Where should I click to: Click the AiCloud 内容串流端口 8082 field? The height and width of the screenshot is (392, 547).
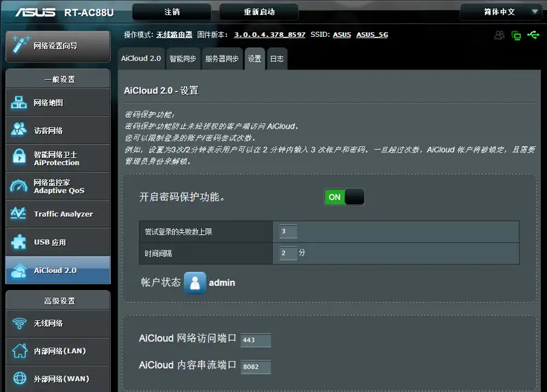pos(256,367)
